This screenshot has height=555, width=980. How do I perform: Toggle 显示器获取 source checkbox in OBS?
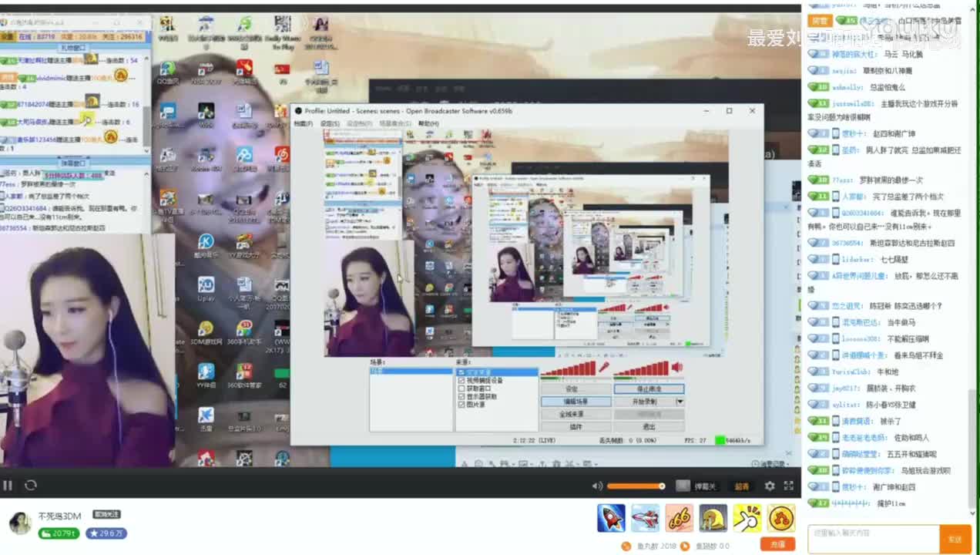click(461, 396)
